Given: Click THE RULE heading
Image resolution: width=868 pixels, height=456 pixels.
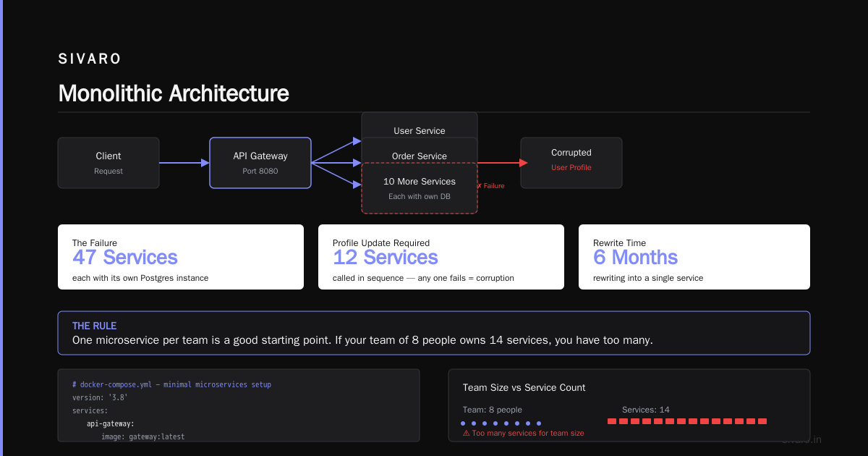Looking at the screenshot, I should pyautogui.click(x=95, y=326).
